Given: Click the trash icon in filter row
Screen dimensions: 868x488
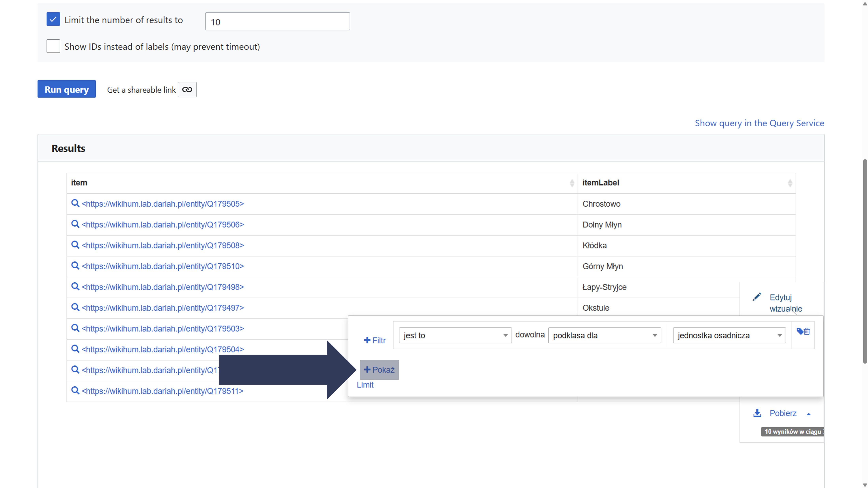Looking at the screenshot, I should click(807, 332).
